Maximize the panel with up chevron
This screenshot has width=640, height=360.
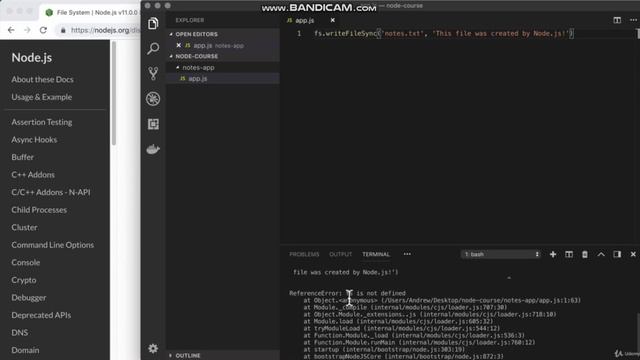pyautogui.click(x=601, y=254)
